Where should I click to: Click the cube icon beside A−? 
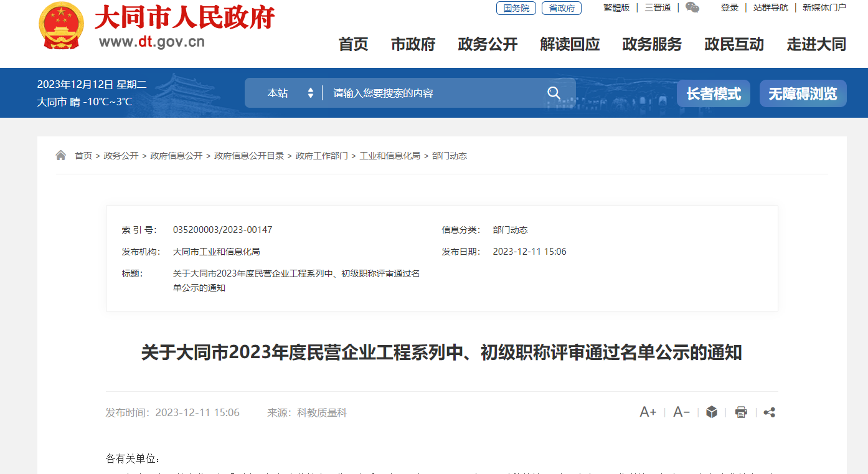[712, 412]
